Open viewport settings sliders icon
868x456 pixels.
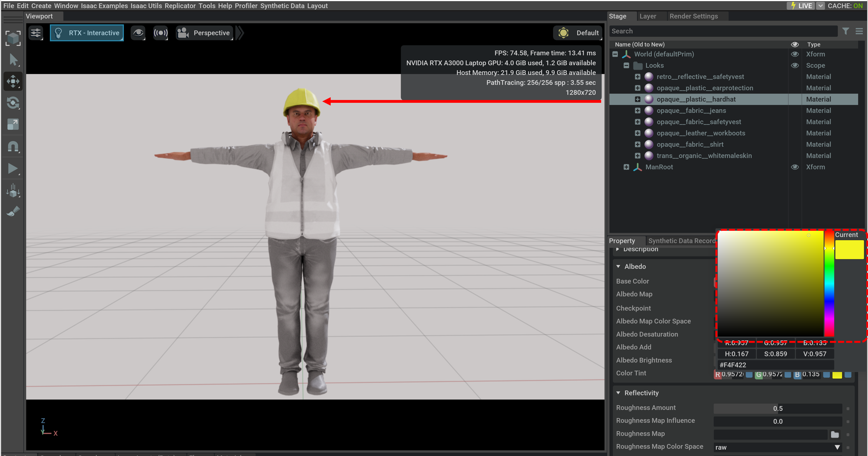click(36, 33)
